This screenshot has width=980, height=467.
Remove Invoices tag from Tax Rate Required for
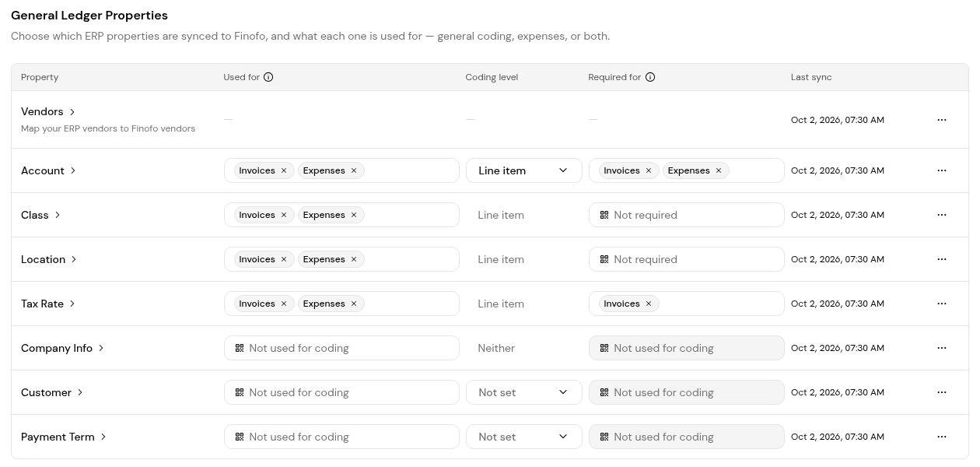[649, 304]
